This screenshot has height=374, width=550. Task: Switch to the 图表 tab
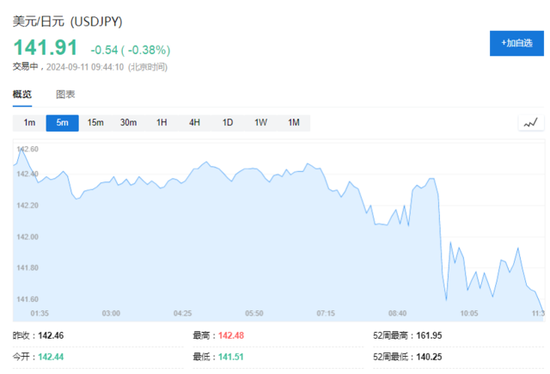click(66, 94)
